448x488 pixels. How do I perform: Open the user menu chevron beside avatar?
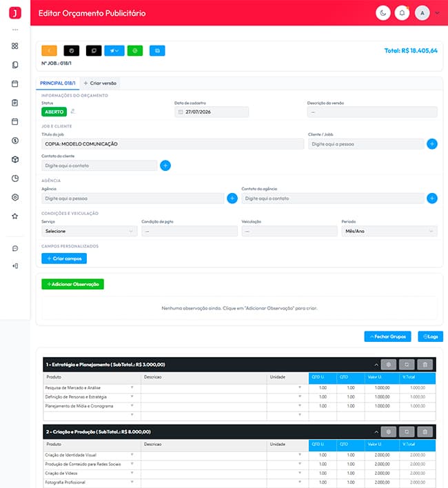click(437, 13)
